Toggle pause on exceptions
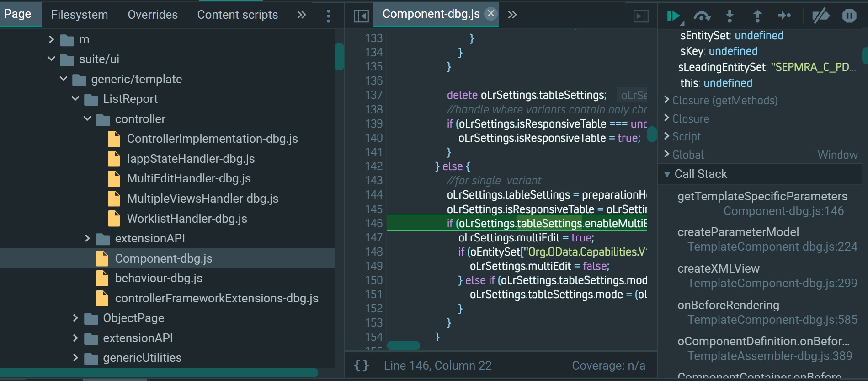Screen dimensions: 868x381 pos(849,16)
